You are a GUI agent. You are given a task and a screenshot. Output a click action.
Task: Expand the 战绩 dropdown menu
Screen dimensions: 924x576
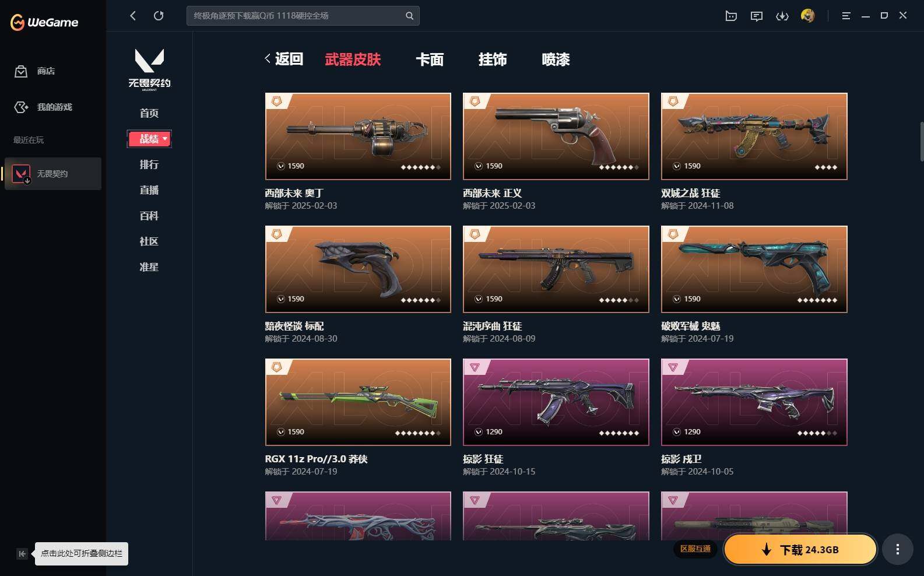pyautogui.click(x=149, y=139)
